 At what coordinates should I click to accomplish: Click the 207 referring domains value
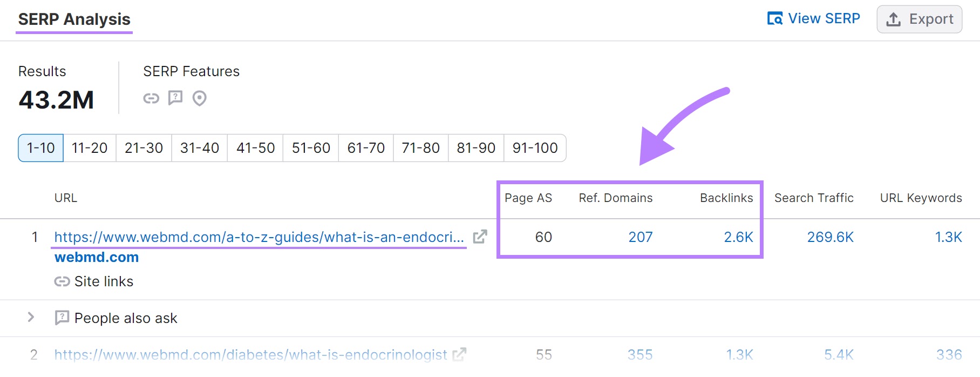click(641, 237)
